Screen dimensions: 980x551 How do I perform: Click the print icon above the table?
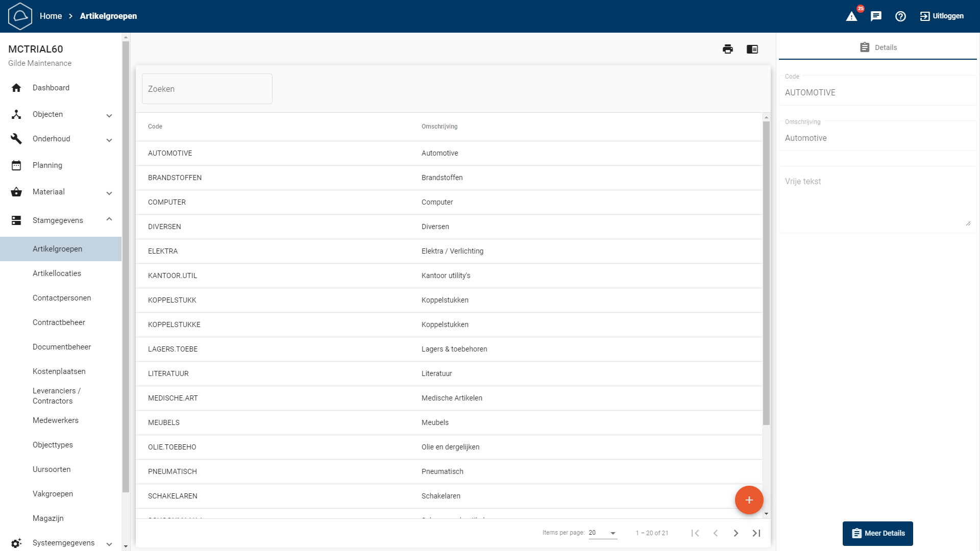click(x=728, y=49)
